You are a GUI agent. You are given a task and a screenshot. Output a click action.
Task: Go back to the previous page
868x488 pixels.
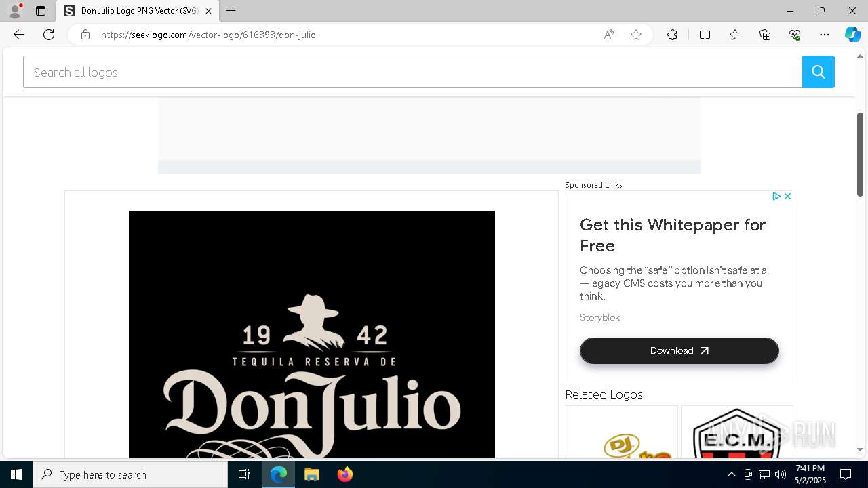pyautogui.click(x=19, y=35)
